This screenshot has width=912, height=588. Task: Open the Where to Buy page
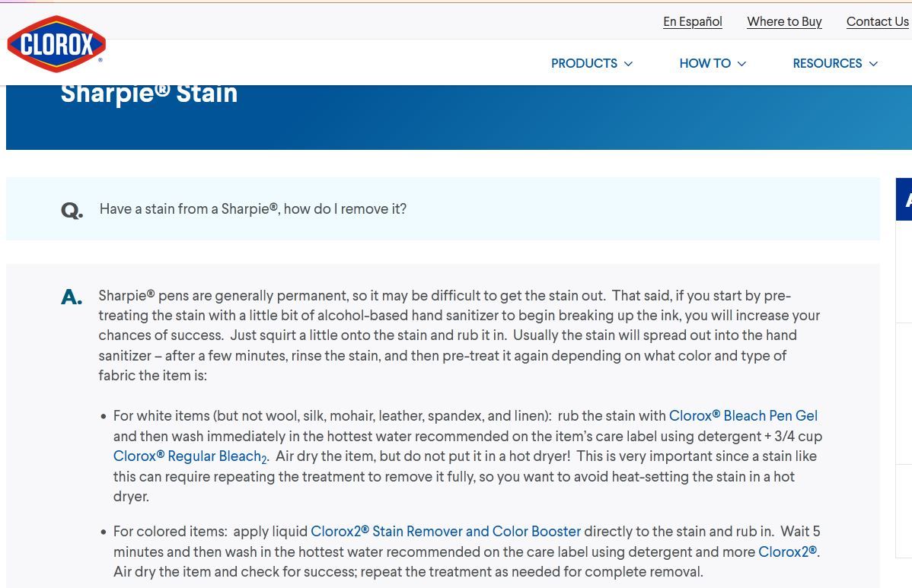pyautogui.click(x=784, y=21)
